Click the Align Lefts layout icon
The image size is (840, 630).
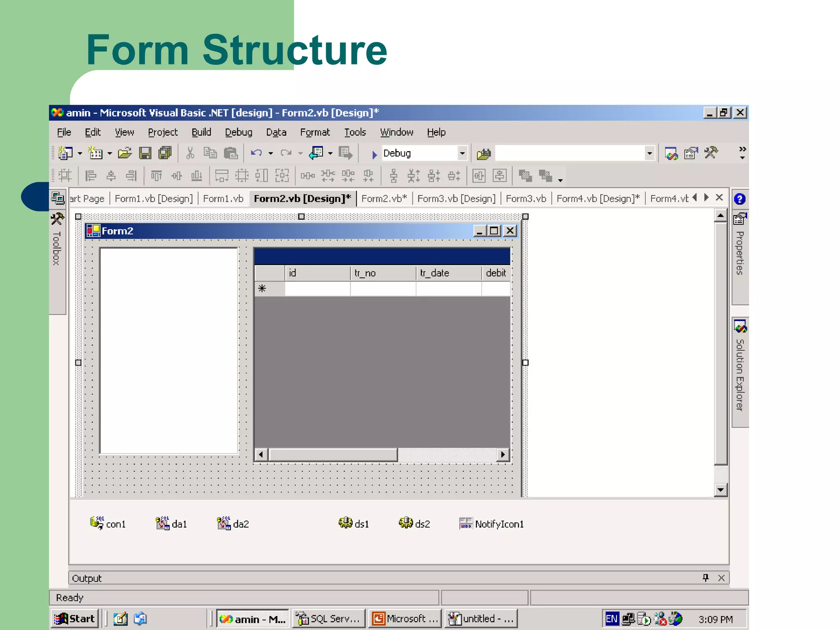pyautogui.click(x=91, y=176)
